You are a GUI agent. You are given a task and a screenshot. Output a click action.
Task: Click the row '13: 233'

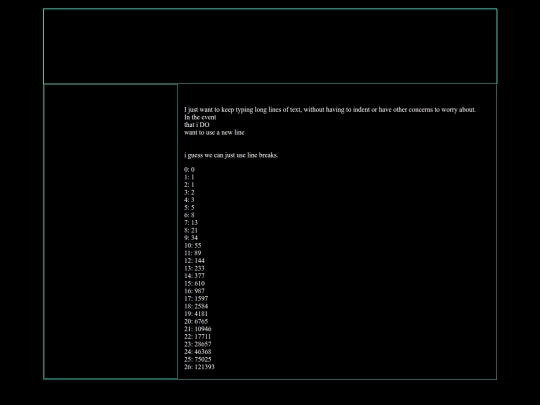[x=194, y=268]
